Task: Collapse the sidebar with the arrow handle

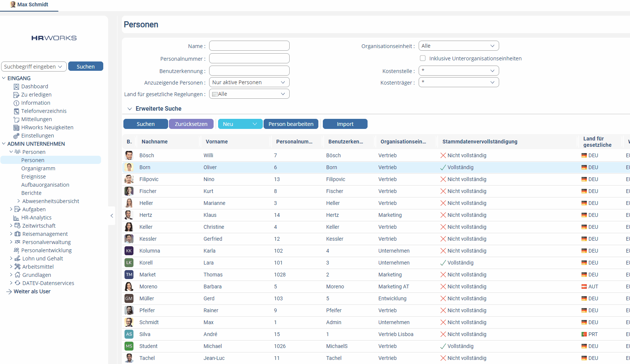Action: 111,216
